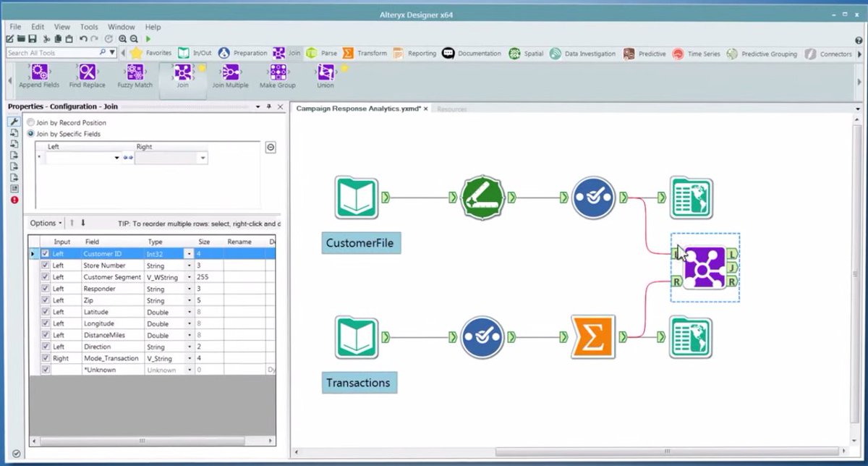Select the purple Join node on canvas
The width and height of the screenshot is (868, 466).
705,267
